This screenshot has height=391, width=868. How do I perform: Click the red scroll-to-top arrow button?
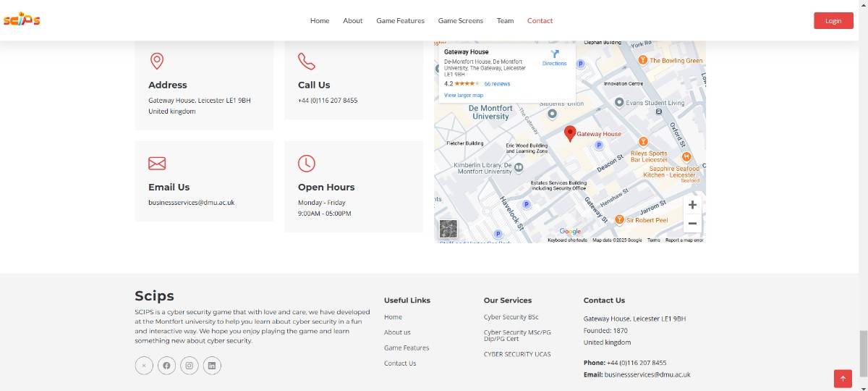843,378
